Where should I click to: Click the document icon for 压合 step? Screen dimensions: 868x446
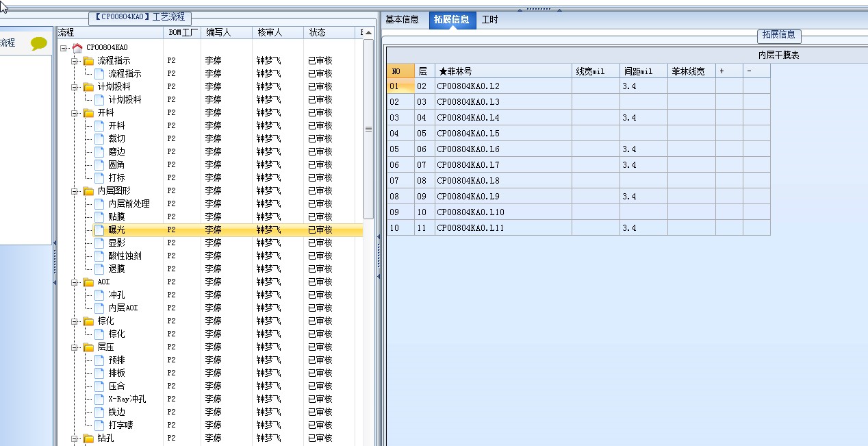[99, 386]
